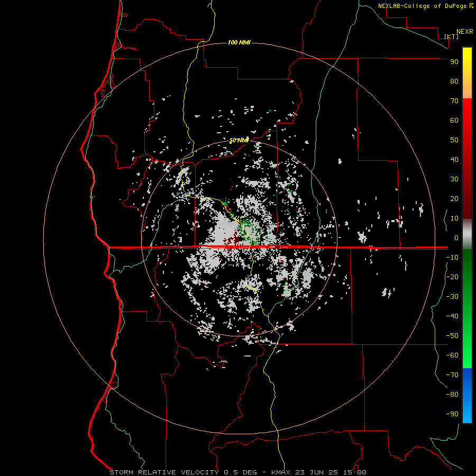Click the "0" scale value

(456, 238)
